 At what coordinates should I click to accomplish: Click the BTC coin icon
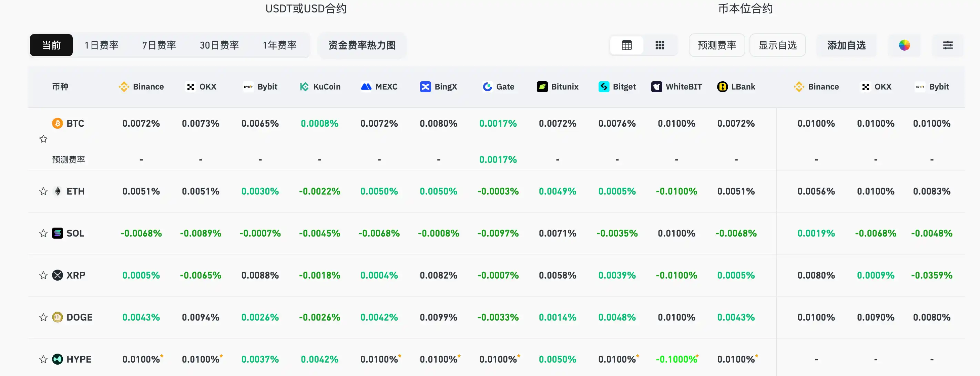[58, 123]
